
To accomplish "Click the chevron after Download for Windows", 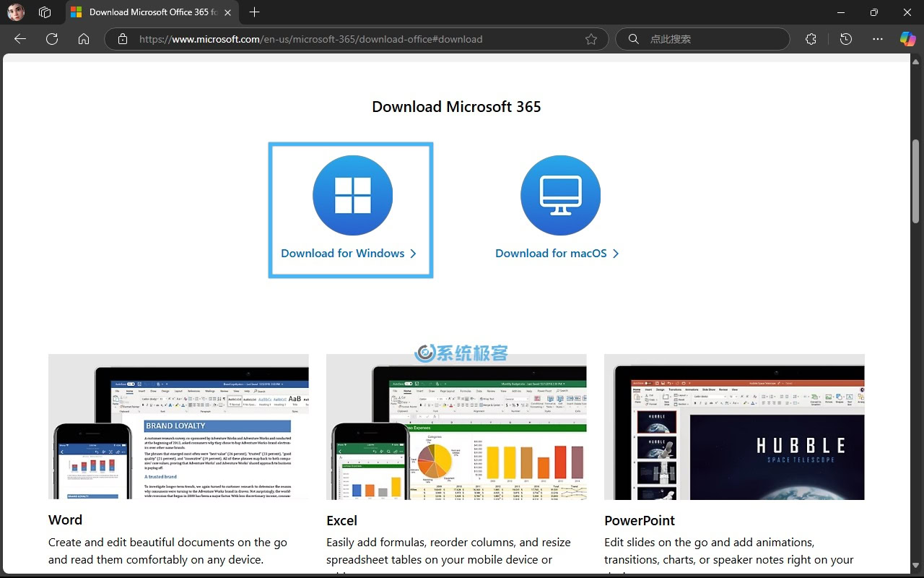I will [x=414, y=254].
